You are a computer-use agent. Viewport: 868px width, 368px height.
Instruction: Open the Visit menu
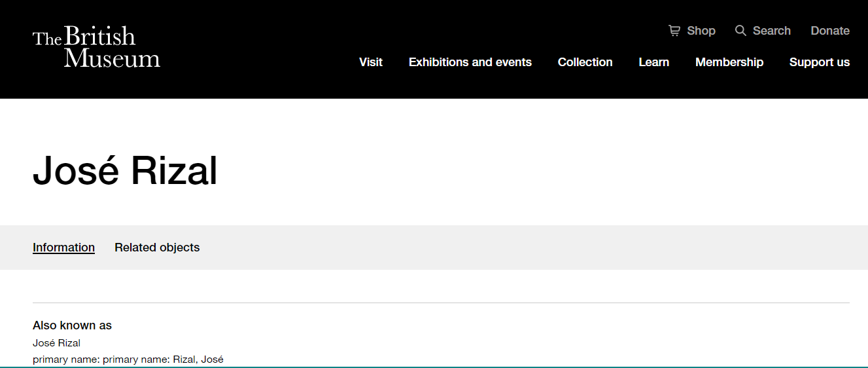[371, 62]
